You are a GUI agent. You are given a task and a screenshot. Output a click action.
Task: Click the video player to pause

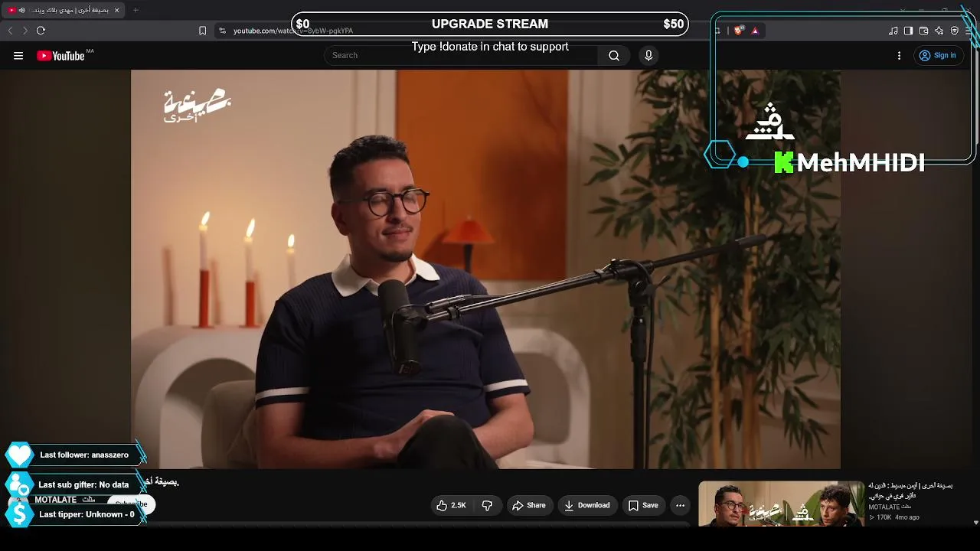click(x=485, y=269)
